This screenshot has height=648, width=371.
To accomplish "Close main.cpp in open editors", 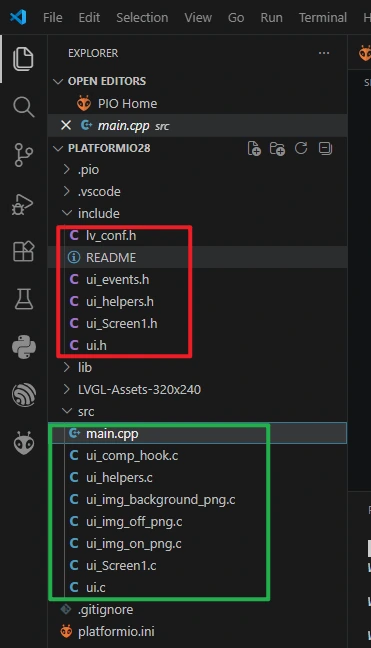I will tap(66, 125).
